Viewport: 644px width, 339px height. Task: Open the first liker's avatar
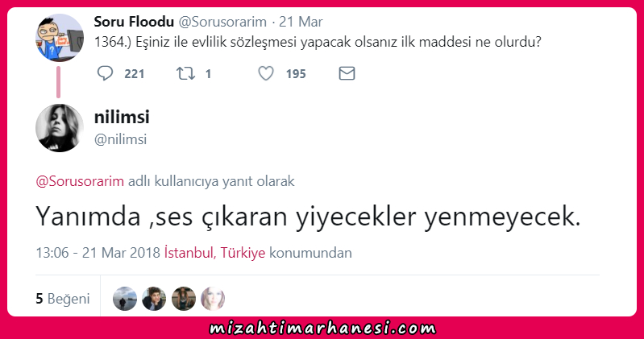[x=125, y=299]
